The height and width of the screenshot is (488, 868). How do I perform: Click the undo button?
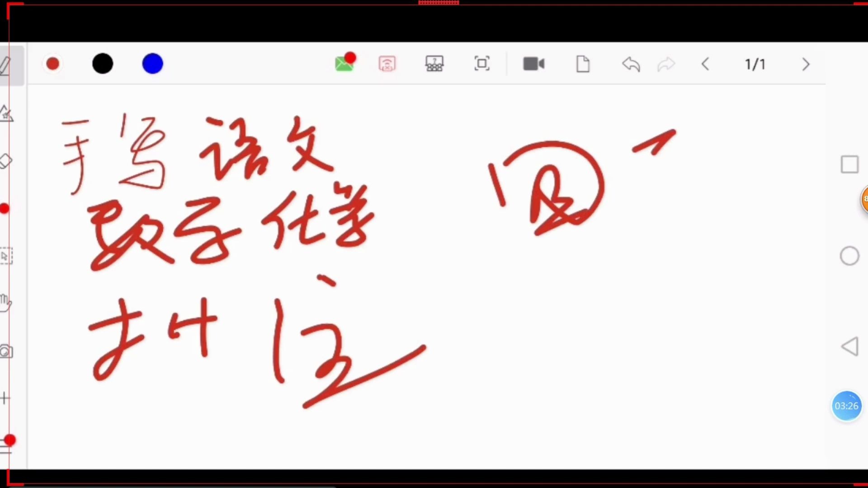pos(630,64)
